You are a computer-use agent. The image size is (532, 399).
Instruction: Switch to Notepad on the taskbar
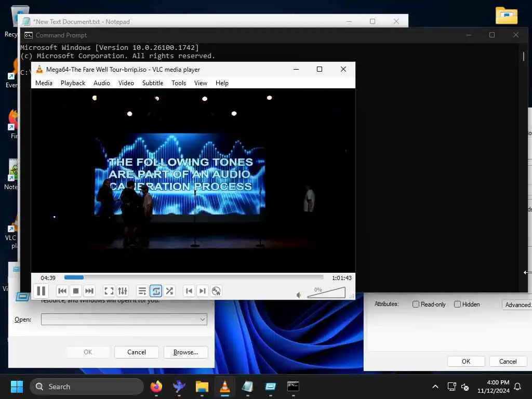click(x=248, y=387)
